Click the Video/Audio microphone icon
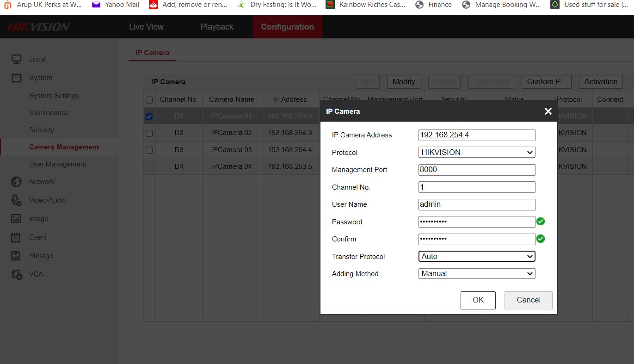Screen dimensions: 634x364 17,200
